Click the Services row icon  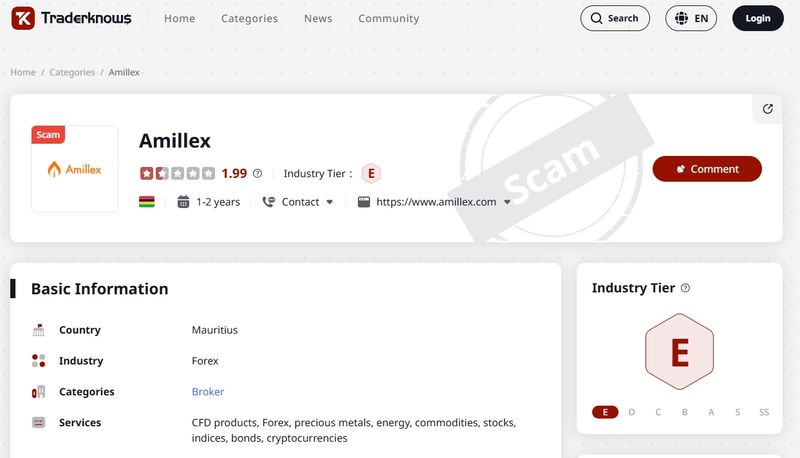[x=39, y=422]
